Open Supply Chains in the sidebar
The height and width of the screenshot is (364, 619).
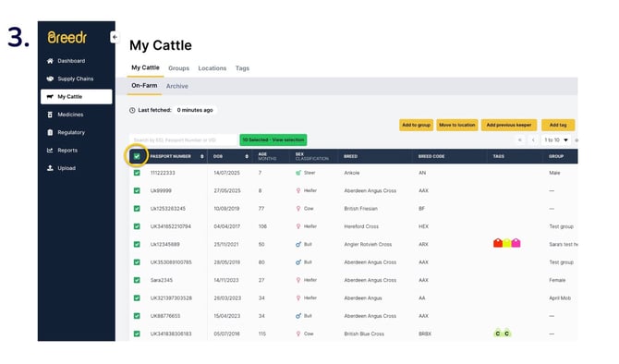click(x=76, y=79)
